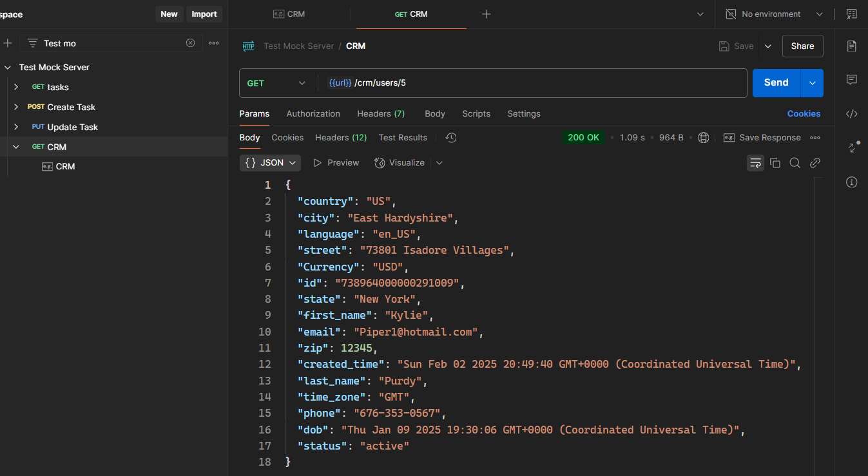Image resolution: width=868 pixels, height=476 pixels.
Task: Click the filter icon in sidebar search
Action: (x=32, y=43)
